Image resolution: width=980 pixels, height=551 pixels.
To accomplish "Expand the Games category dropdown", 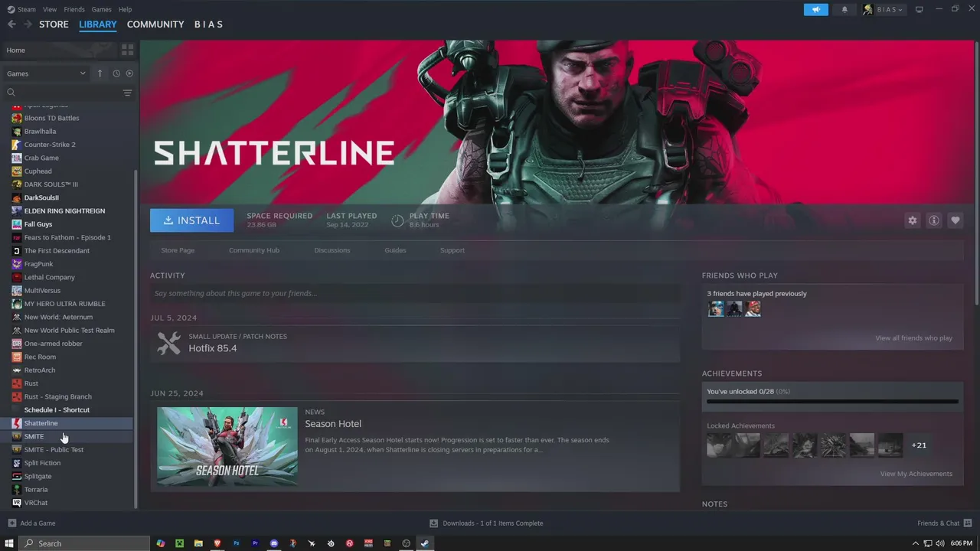I will coord(46,73).
